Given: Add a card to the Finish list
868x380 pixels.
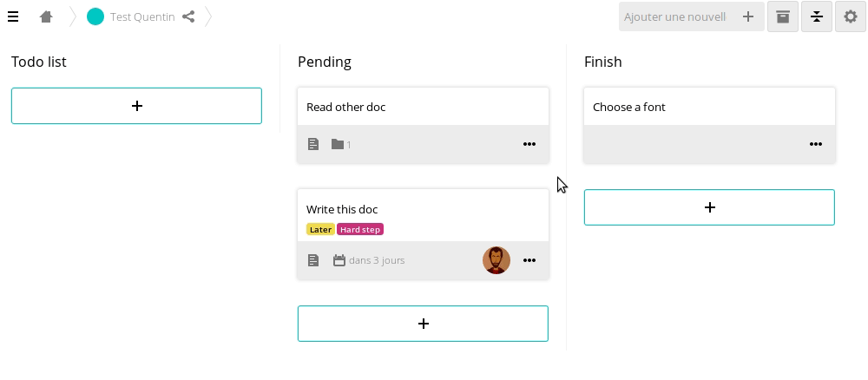Looking at the screenshot, I should pos(709,207).
